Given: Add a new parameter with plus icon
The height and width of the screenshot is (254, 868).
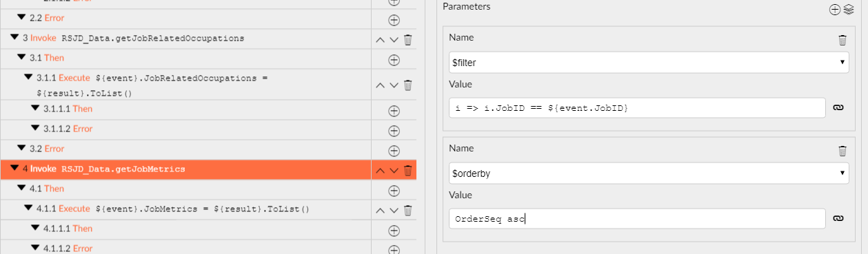Looking at the screenshot, I should [834, 9].
